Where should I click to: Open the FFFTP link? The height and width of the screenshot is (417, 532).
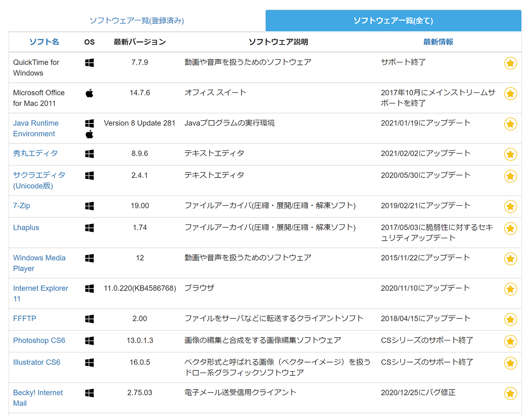tap(25, 319)
